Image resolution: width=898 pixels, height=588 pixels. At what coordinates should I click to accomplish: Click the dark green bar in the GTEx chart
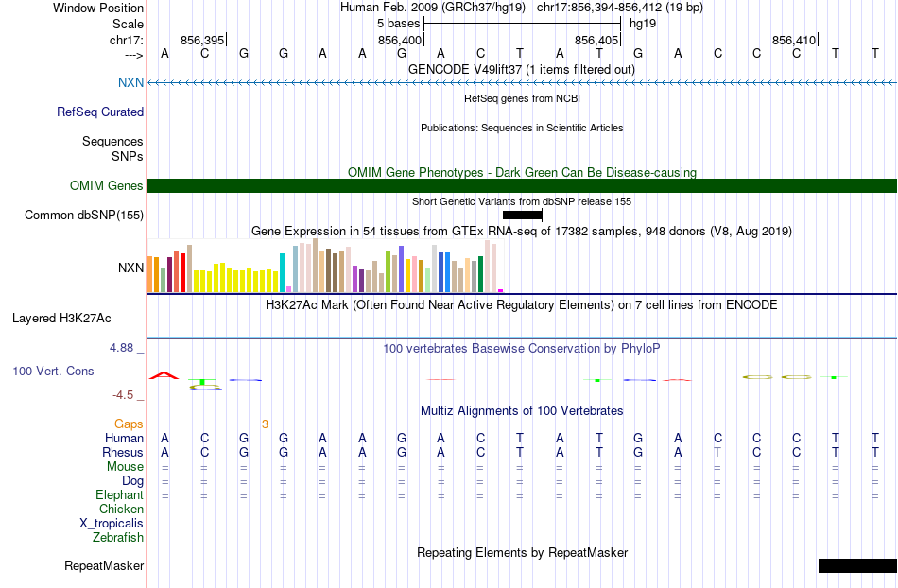pyautogui.click(x=480, y=274)
